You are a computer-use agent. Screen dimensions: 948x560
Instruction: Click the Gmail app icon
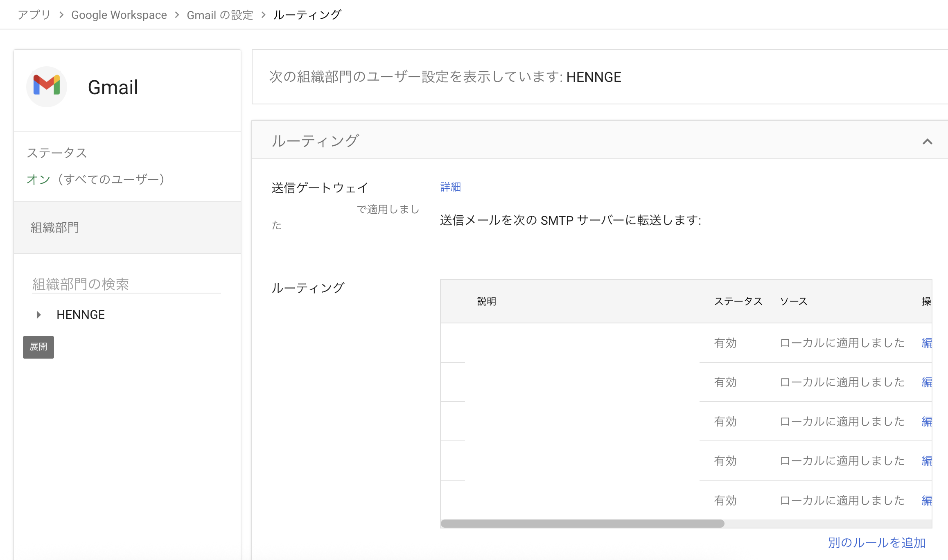click(47, 86)
